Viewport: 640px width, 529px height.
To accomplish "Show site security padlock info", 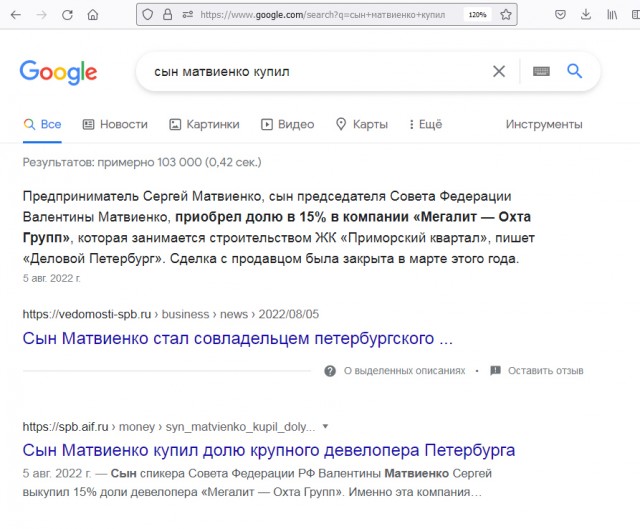I will coord(167,15).
